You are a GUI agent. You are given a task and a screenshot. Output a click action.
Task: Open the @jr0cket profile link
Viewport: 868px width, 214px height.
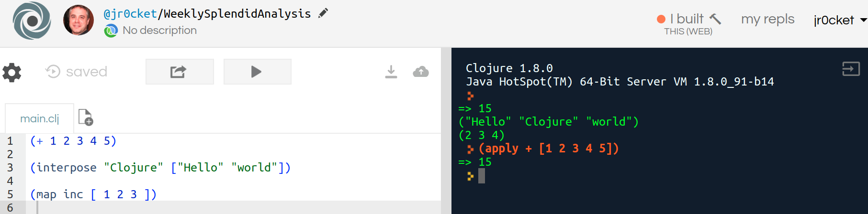point(130,14)
